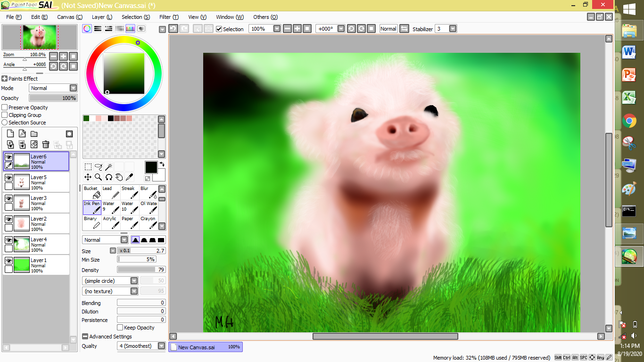Screen dimensions: 644x362
Task: Open the Canvas menu
Action: coord(70,17)
